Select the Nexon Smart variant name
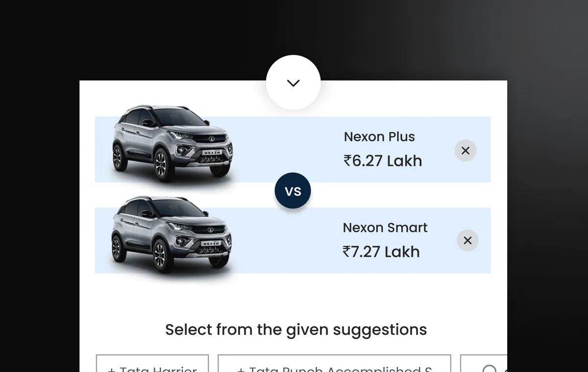This screenshot has width=588, height=372. pos(385,228)
